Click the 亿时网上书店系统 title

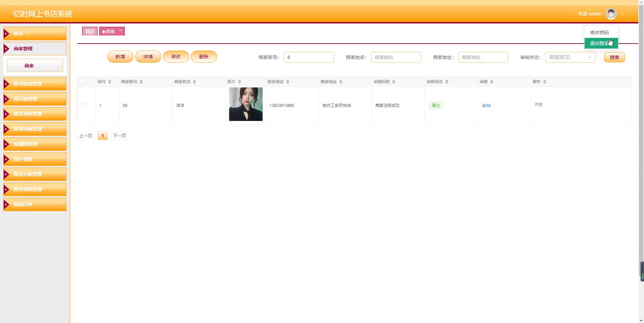[43, 14]
